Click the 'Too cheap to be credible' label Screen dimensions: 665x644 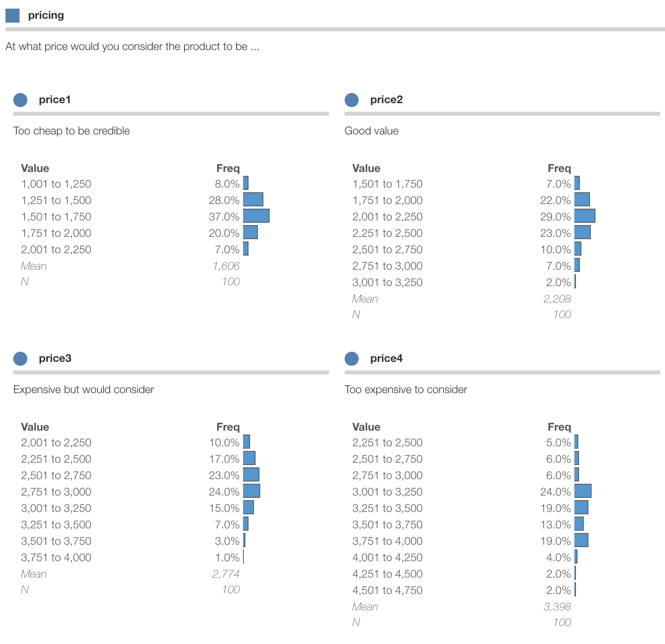click(x=72, y=131)
